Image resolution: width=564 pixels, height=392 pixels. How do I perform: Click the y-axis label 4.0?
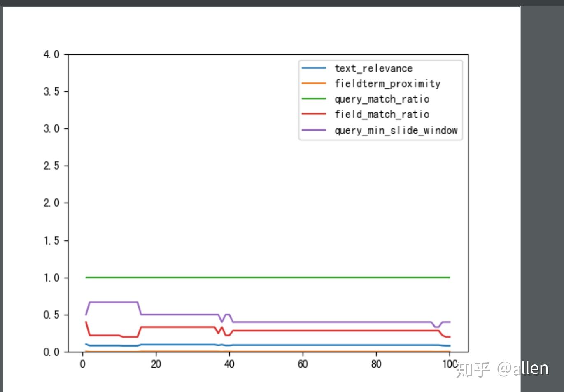[x=51, y=54]
